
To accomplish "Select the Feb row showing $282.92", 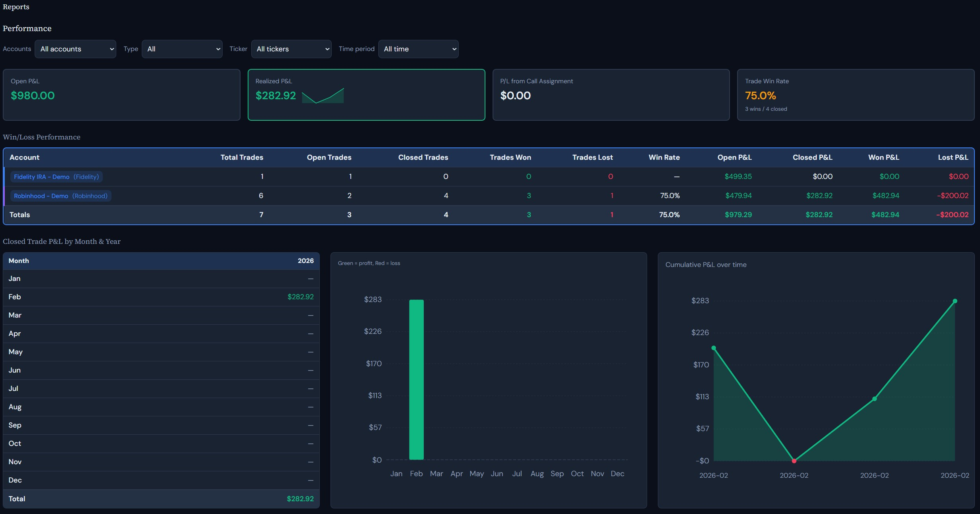I will point(159,297).
